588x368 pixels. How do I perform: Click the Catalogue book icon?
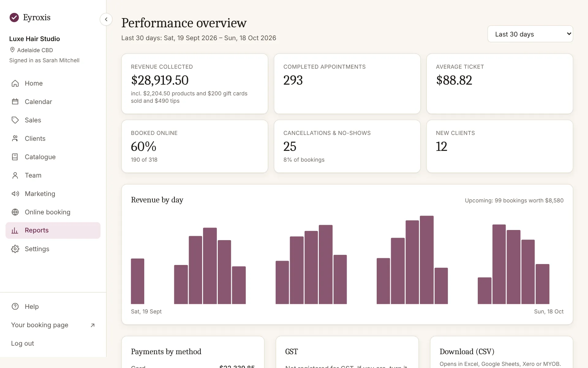coord(15,157)
